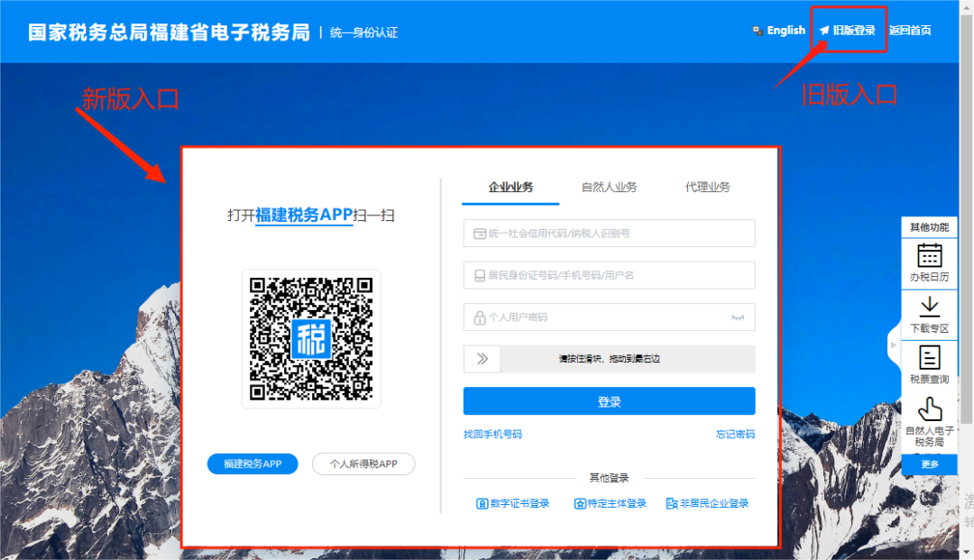This screenshot has height=560, width=974.
Task: Click the 其他功能 panel header
Action: 929,227
